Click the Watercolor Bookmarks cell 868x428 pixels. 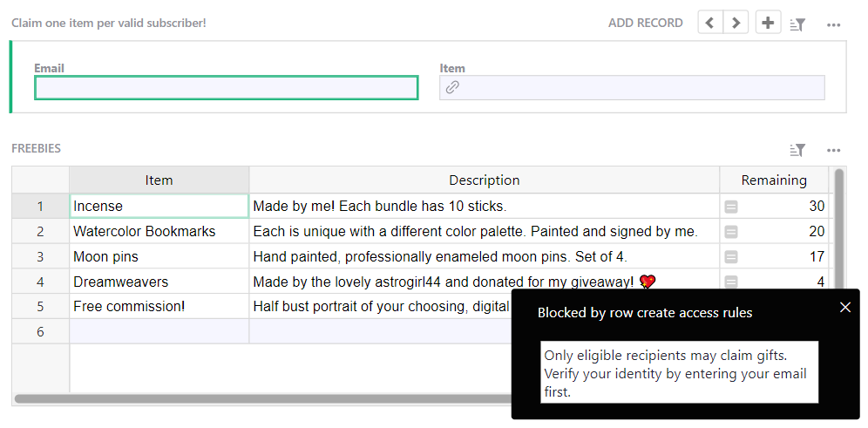(159, 232)
